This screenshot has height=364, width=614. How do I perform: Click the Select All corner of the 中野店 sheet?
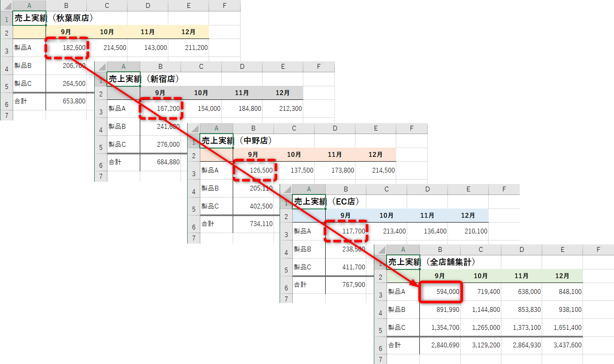pyautogui.click(x=194, y=128)
